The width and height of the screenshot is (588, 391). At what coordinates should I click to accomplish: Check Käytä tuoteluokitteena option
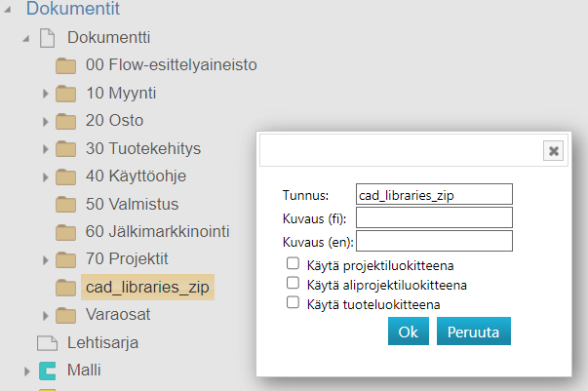(x=292, y=303)
